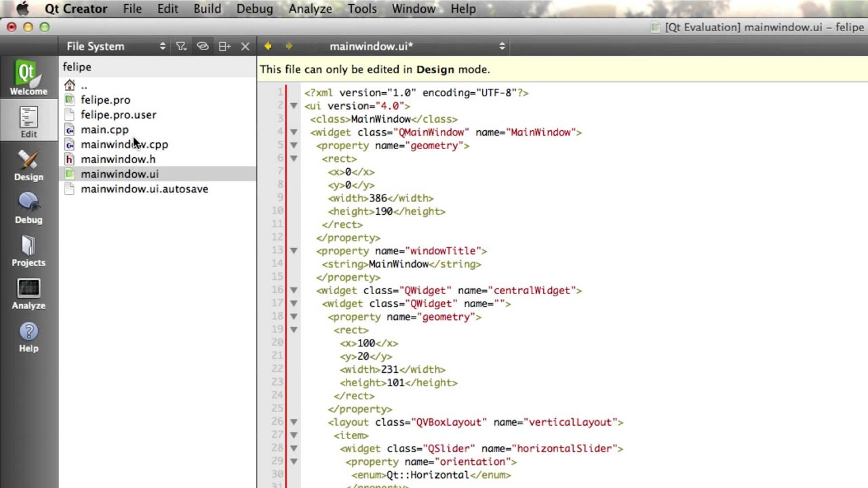Viewport: 868px width, 488px height.
Task: Select mainwindow.ui in file list
Action: click(x=119, y=174)
